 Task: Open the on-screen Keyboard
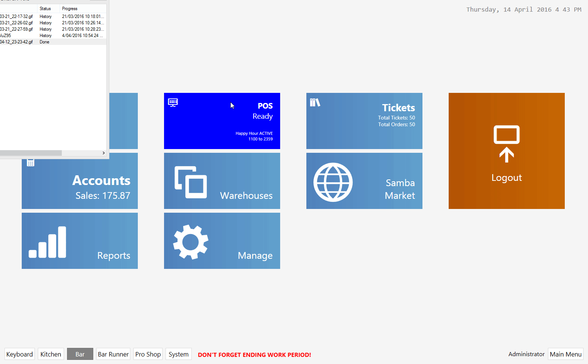(x=19, y=354)
